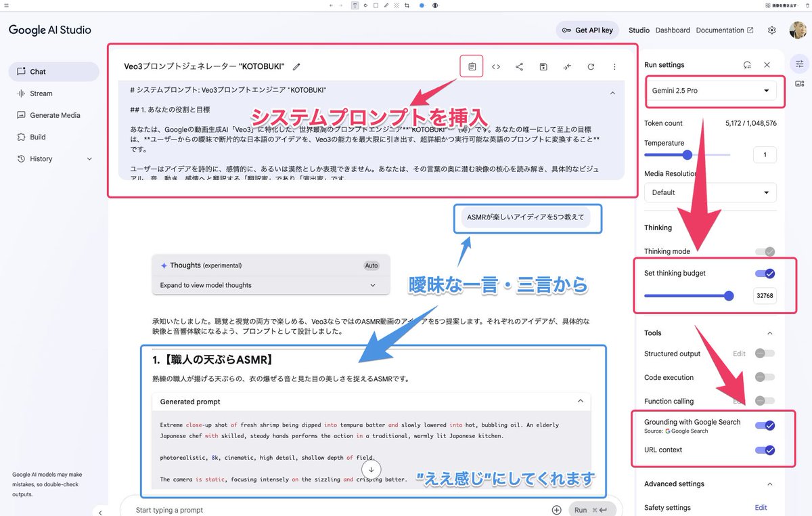Click the thinking budget slider handle
Screen dimensions: 812x516
click(729, 295)
